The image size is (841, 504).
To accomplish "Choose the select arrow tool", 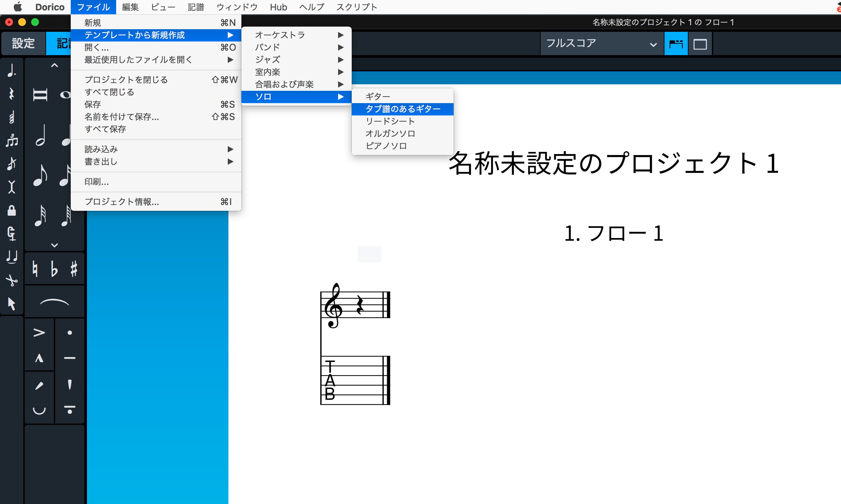I will (12, 304).
